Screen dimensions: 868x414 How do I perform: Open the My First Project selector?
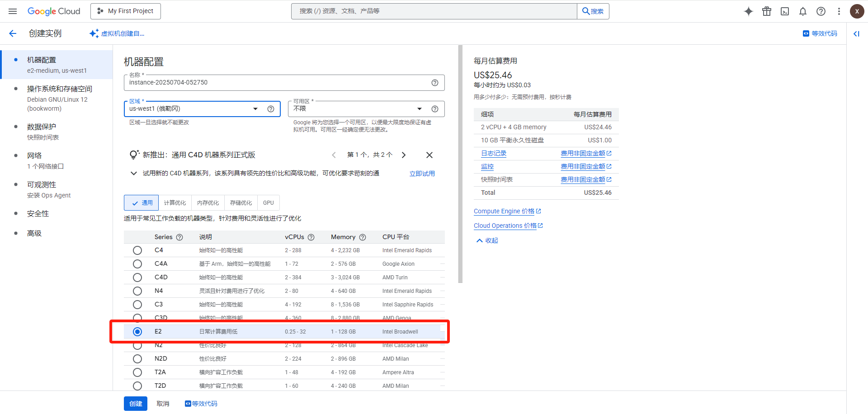click(126, 11)
